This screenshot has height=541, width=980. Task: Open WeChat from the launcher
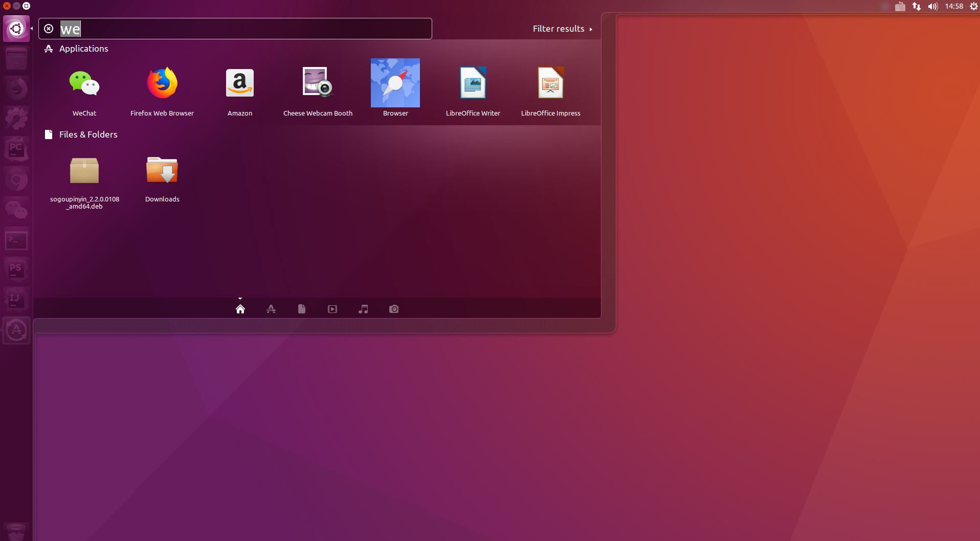point(16,210)
